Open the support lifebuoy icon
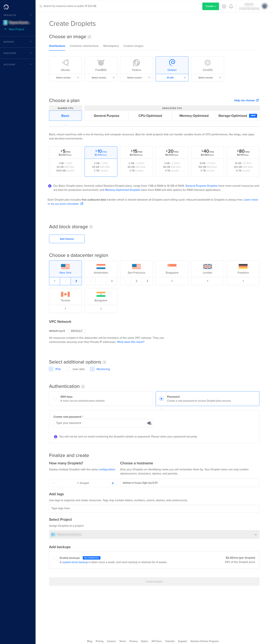The height and width of the screenshot is (644, 273). tap(224, 6)
